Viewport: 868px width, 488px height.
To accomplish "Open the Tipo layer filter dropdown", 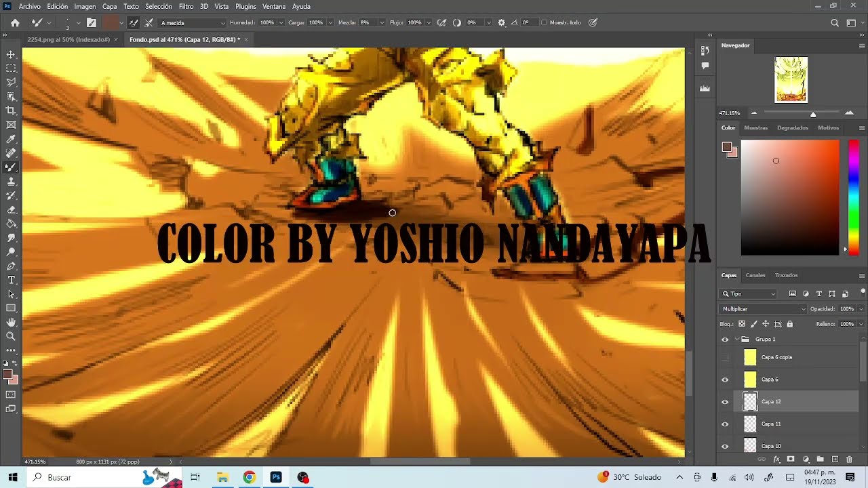I will point(749,293).
